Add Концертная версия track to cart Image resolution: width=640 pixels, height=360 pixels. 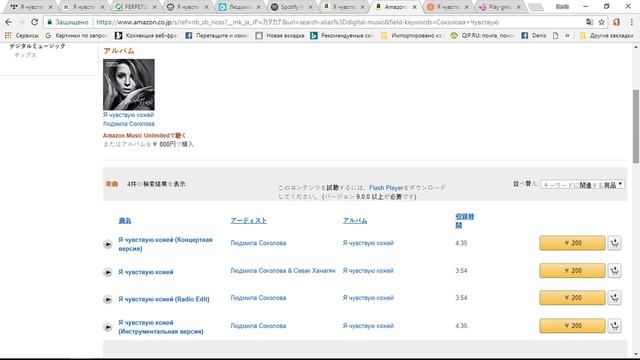pyautogui.click(x=614, y=243)
